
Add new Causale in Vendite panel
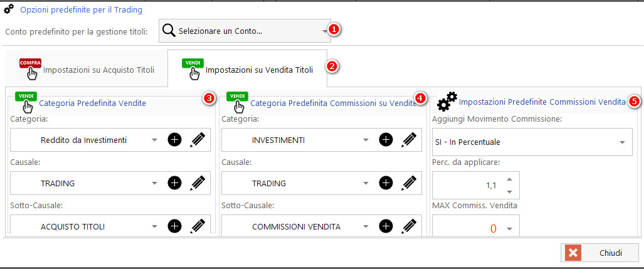click(x=174, y=183)
